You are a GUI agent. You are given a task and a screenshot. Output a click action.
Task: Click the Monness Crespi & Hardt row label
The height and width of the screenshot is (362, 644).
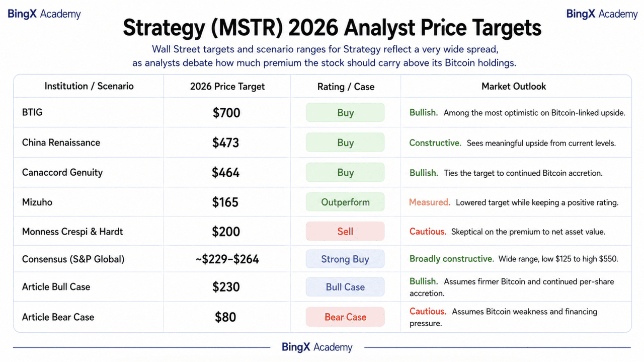click(72, 232)
